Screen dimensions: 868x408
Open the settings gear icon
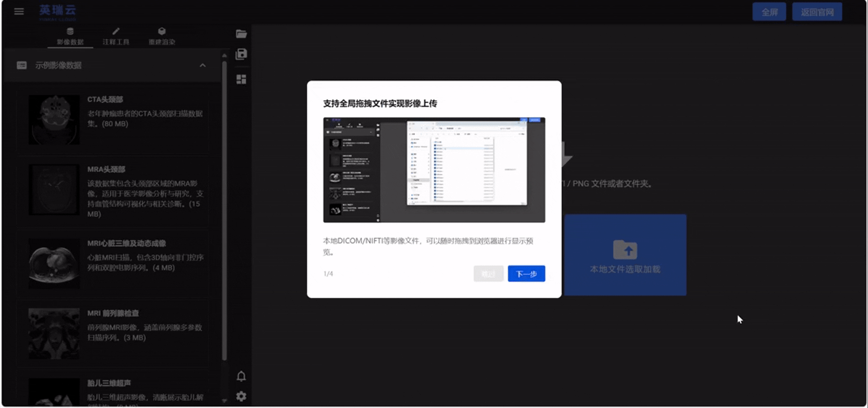tap(241, 396)
